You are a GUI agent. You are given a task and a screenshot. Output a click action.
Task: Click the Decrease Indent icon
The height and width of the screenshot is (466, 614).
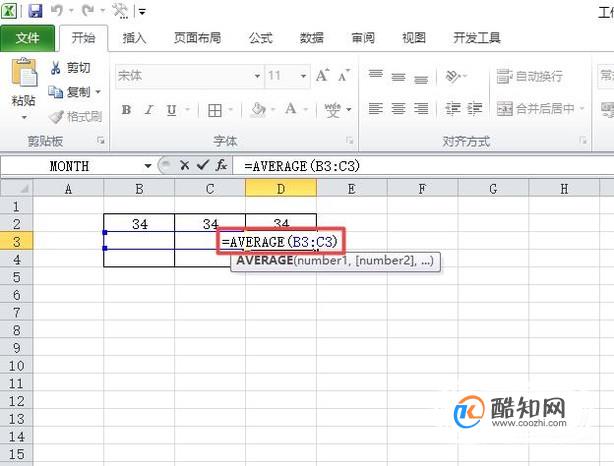(x=453, y=108)
